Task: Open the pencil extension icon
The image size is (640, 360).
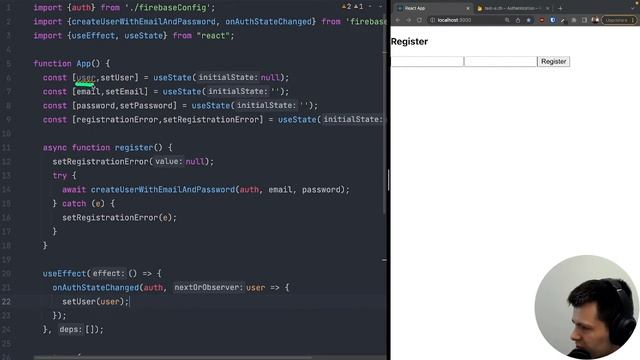Action: click(563, 20)
